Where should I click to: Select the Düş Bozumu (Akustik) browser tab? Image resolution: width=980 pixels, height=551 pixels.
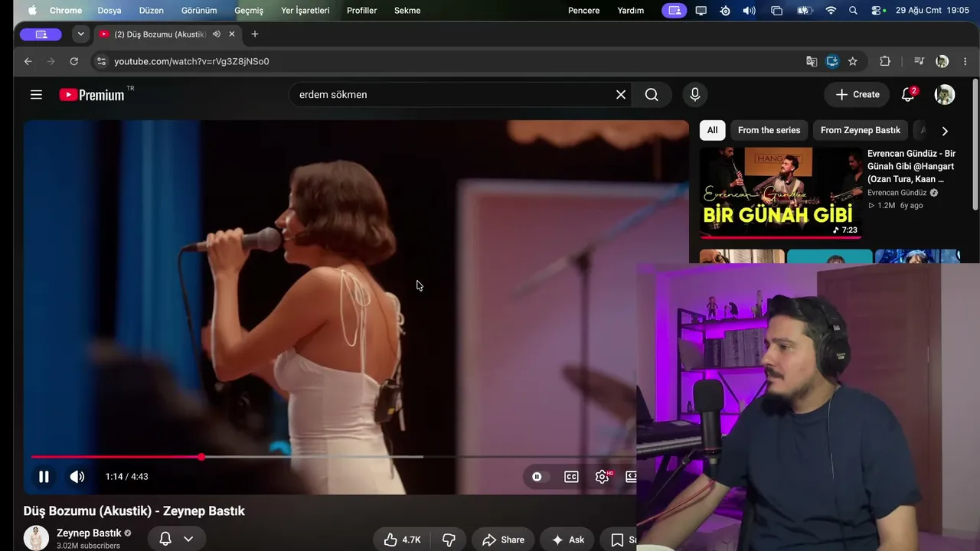pyautogui.click(x=168, y=34)
